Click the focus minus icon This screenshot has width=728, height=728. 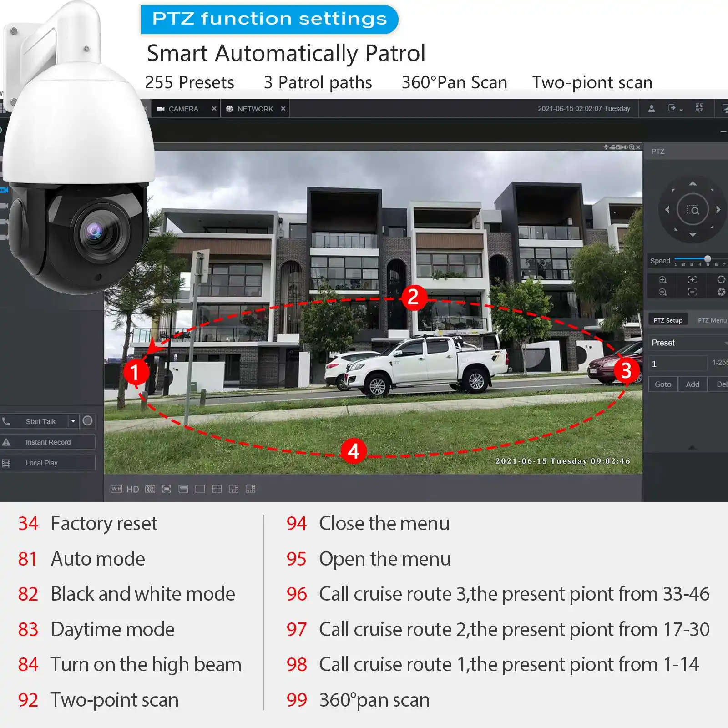point(692,292)
